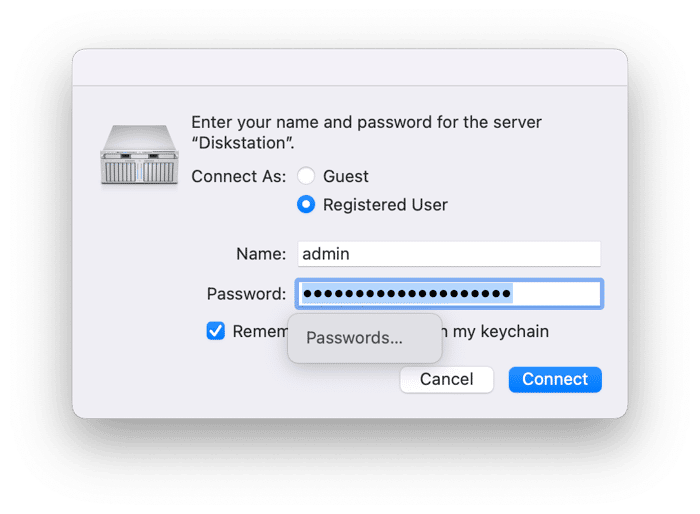
Task: Select the Guest radio button
Action: point(305,176)
